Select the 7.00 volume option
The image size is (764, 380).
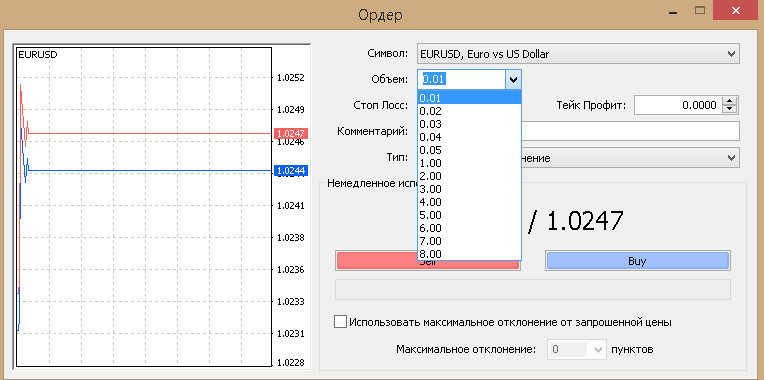pyautogui.click(x=470, y=241)
